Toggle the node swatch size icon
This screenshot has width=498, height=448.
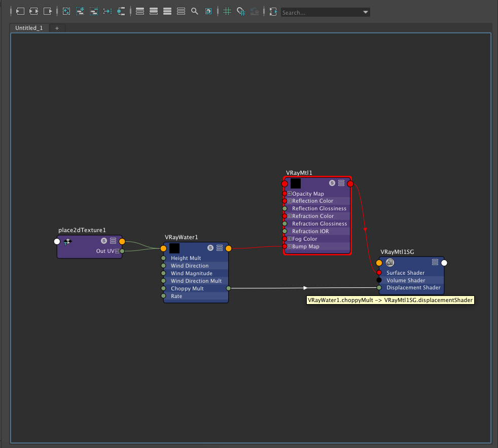click(208, 12)
